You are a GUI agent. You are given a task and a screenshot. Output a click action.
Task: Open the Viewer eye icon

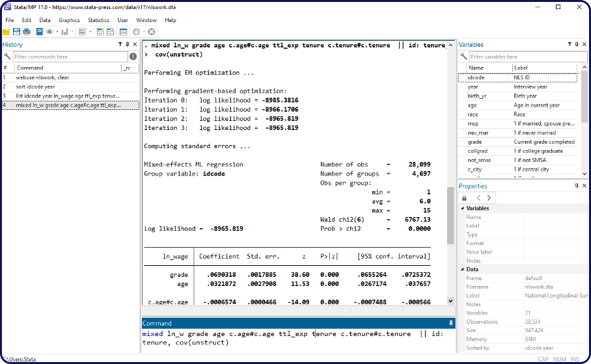tap(49, 31)
